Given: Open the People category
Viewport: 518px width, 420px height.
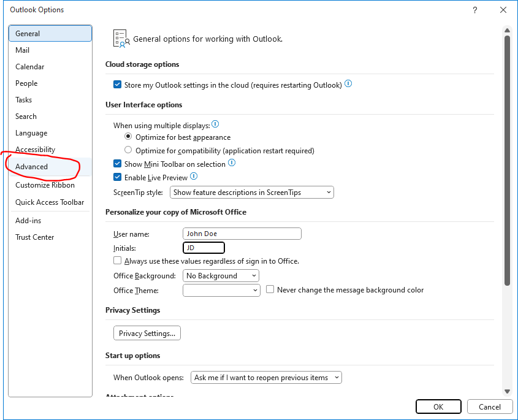Looking at the screenshot, I should 50,83.
